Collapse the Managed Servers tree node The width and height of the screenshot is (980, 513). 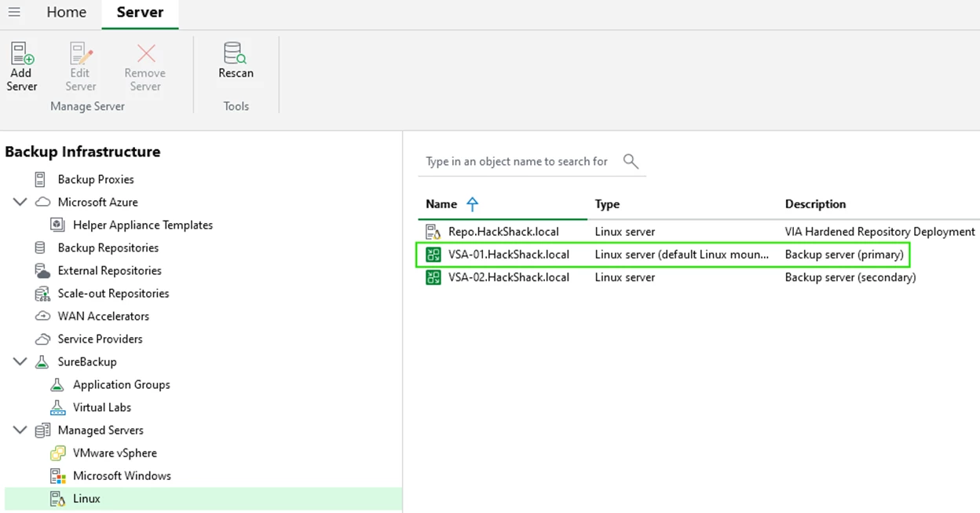20,430
